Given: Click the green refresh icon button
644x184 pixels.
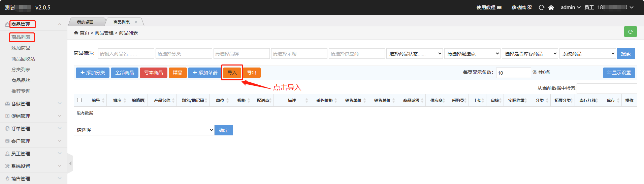Looking at the screenshot, I should [x=630, y=31].
